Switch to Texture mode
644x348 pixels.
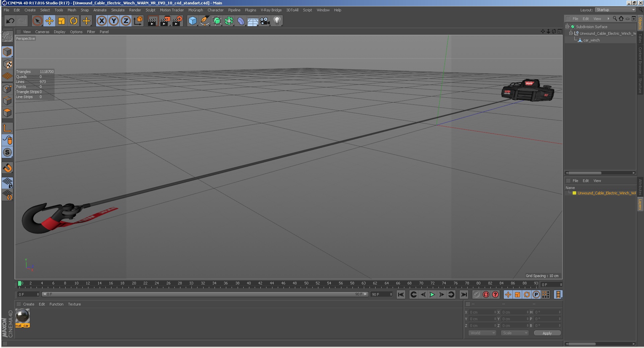tap(7, 64)
